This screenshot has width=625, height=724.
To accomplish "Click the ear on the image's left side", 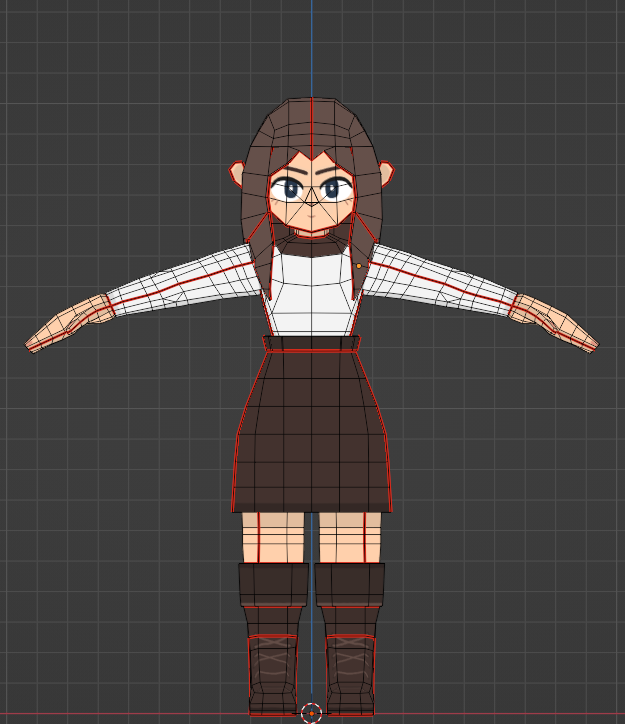I will (x=237, y=173).
